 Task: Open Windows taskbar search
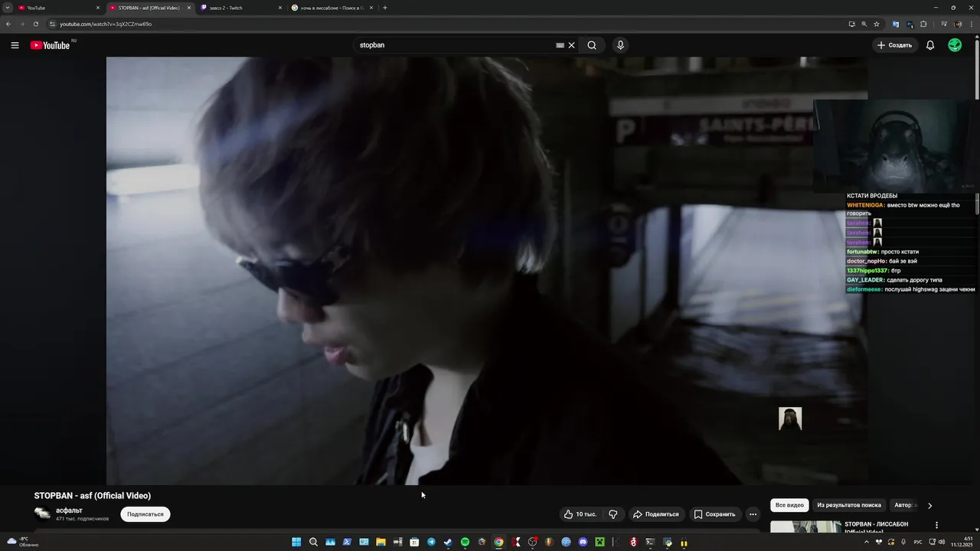tap(313, 542)
